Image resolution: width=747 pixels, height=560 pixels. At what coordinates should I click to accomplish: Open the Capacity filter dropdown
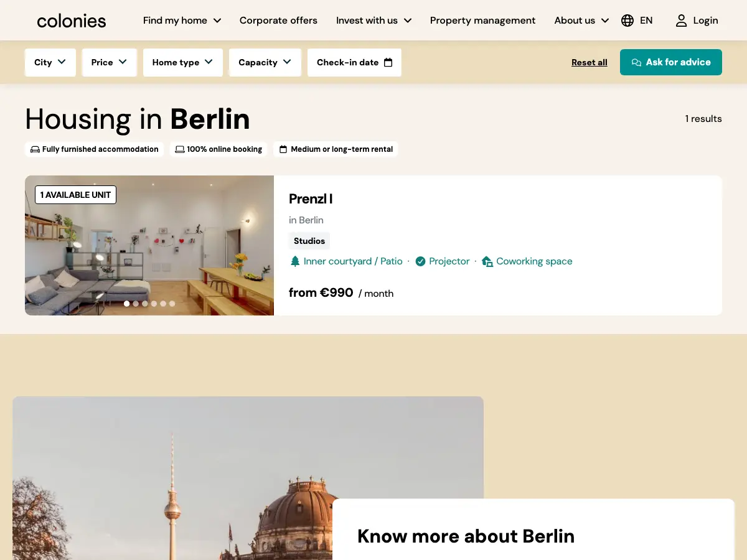[265, 62]
